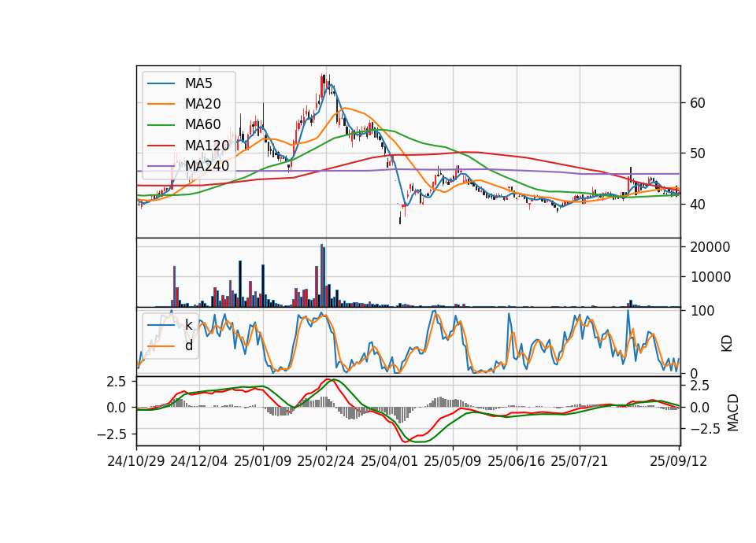Click the k legend label in KD panel
The height and width of the screenshot is (543, 756).
tap(188, 325)
